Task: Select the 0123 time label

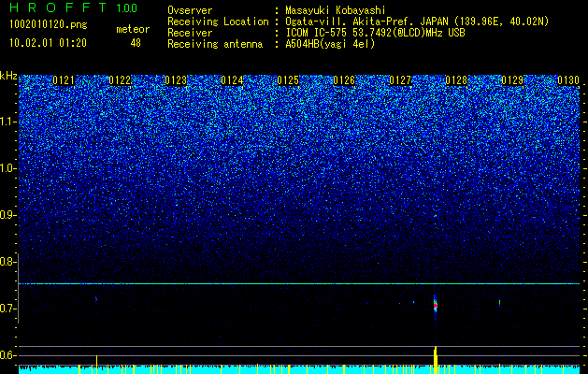Action: point(176,80)
